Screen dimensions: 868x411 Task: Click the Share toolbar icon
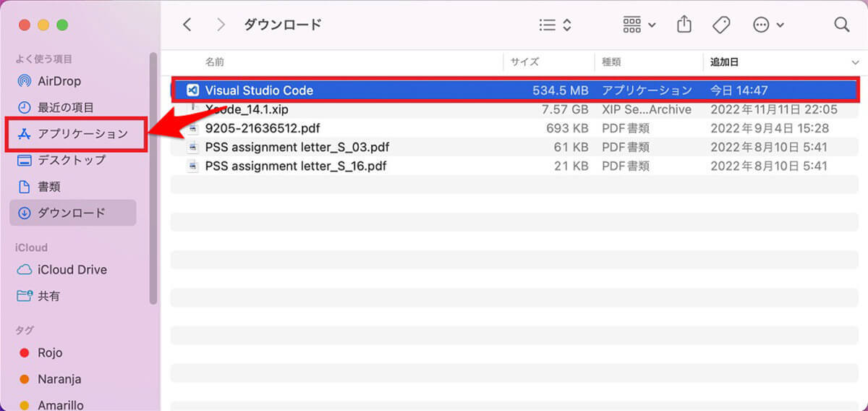(x=684, y=25)
